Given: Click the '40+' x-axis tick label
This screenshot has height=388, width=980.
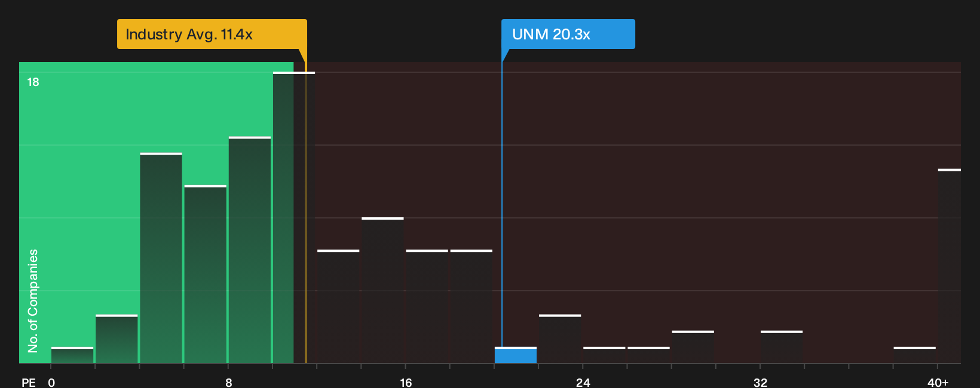Looking at the screenshot, I should coord(938,382).
